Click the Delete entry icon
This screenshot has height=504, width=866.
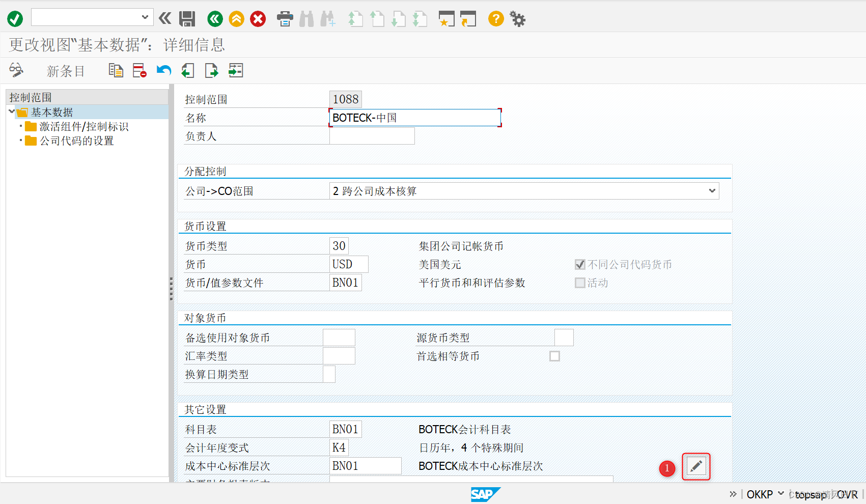point(139,70)
